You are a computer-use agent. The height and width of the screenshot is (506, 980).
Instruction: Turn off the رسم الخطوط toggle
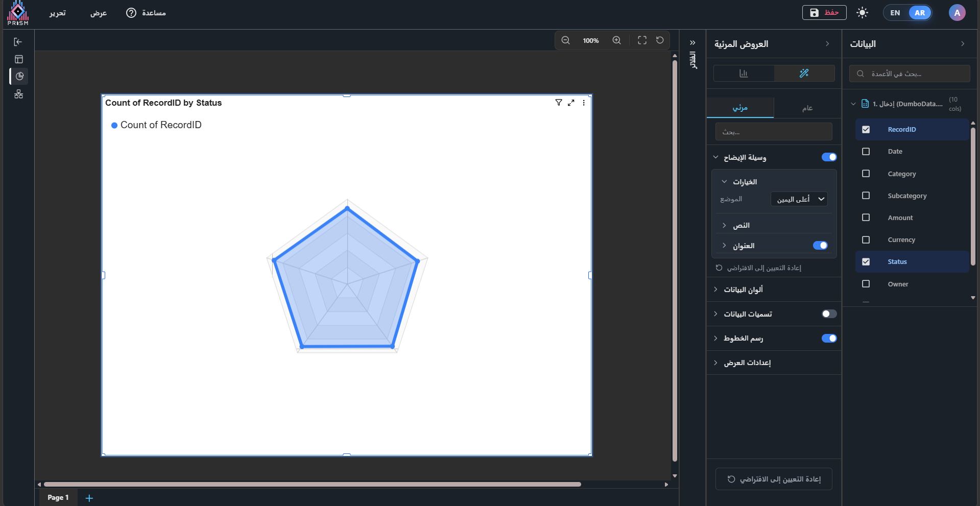pos(829,339)
